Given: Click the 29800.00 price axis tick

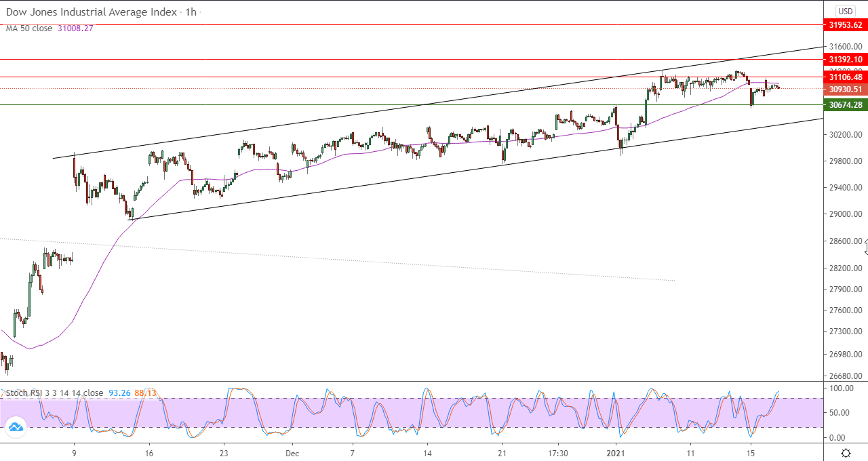Looking at the screenshot, I should click(x=845, y=161).
